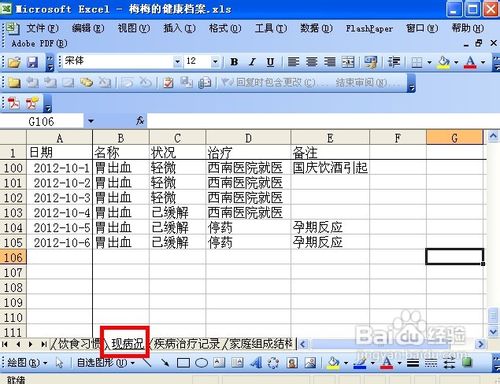Click the reviewing toolbar clipboard checkmark icon

[168, 82]
